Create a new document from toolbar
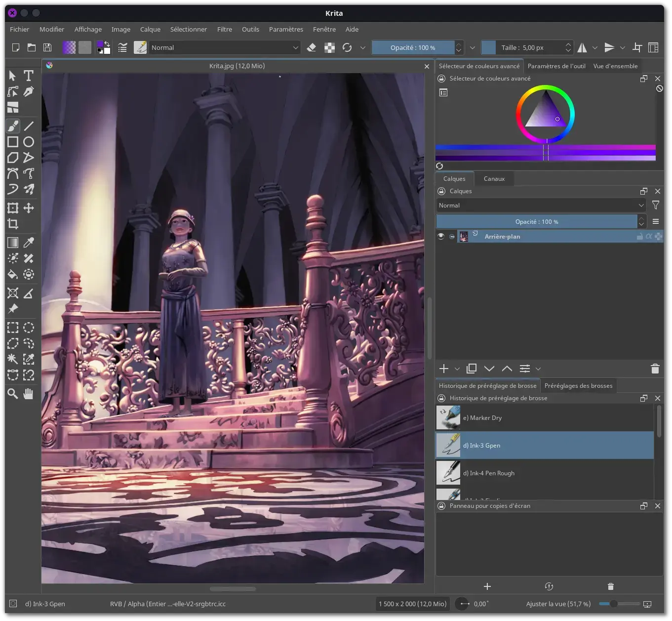The width and height of the screenshot is (672, 621). pyautogui.click(x=16, y=47)
